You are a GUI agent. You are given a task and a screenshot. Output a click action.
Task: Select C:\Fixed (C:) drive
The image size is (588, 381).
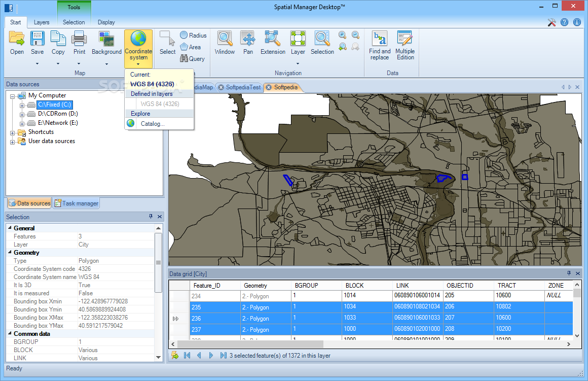(x=55, y=105)
